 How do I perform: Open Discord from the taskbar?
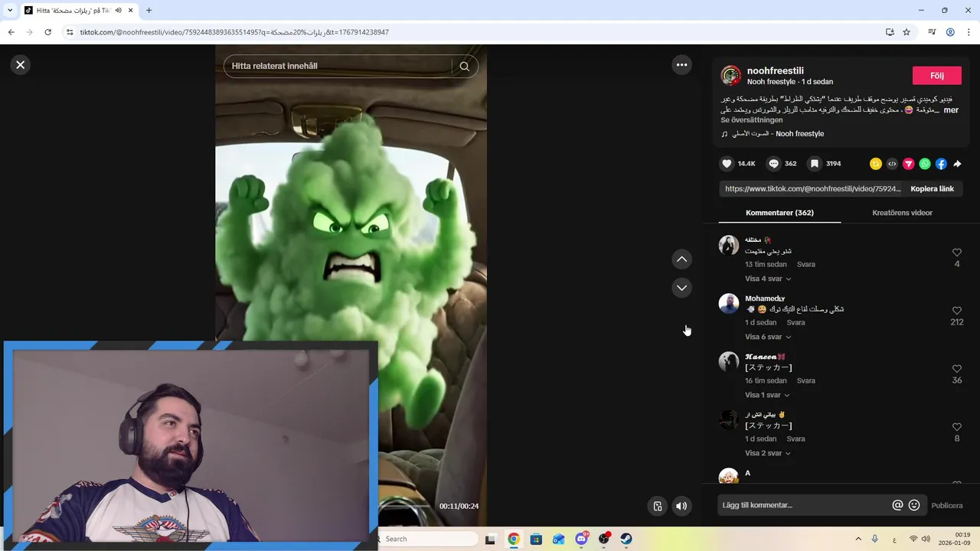coord(581,539)
